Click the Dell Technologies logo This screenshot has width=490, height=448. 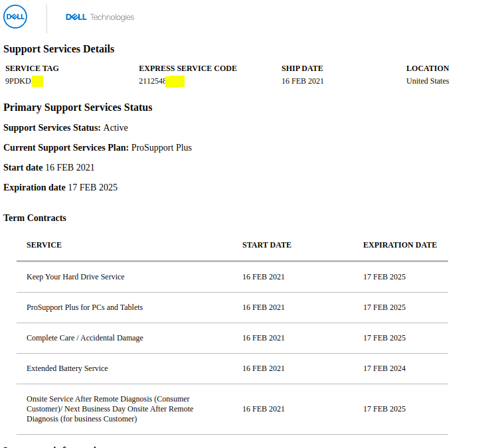point(100,17)
